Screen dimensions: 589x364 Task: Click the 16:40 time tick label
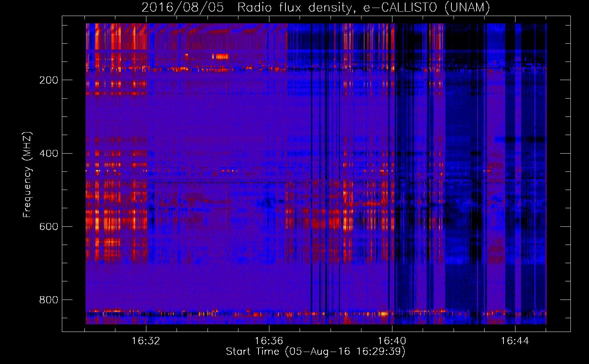(392, 341)
